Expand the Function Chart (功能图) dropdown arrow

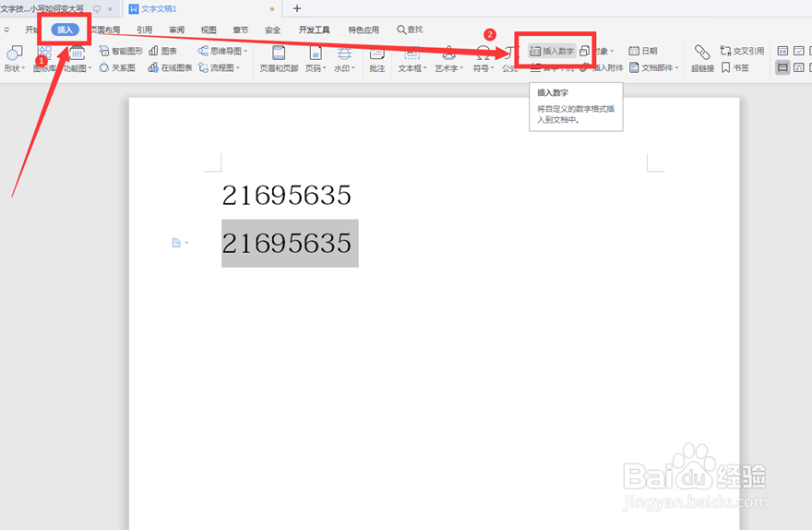[90, 68]
